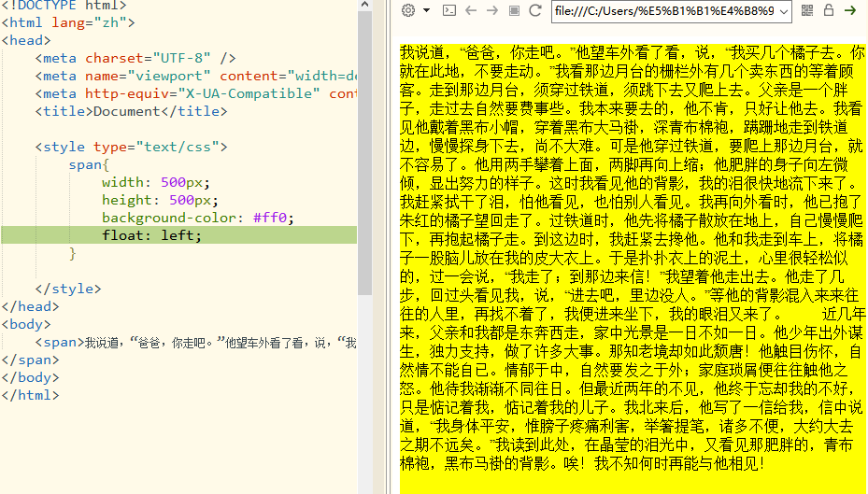The height and width of the screenshot is (494, 868).
Task: Stop loading the preview page
Action: click(514, 10)
